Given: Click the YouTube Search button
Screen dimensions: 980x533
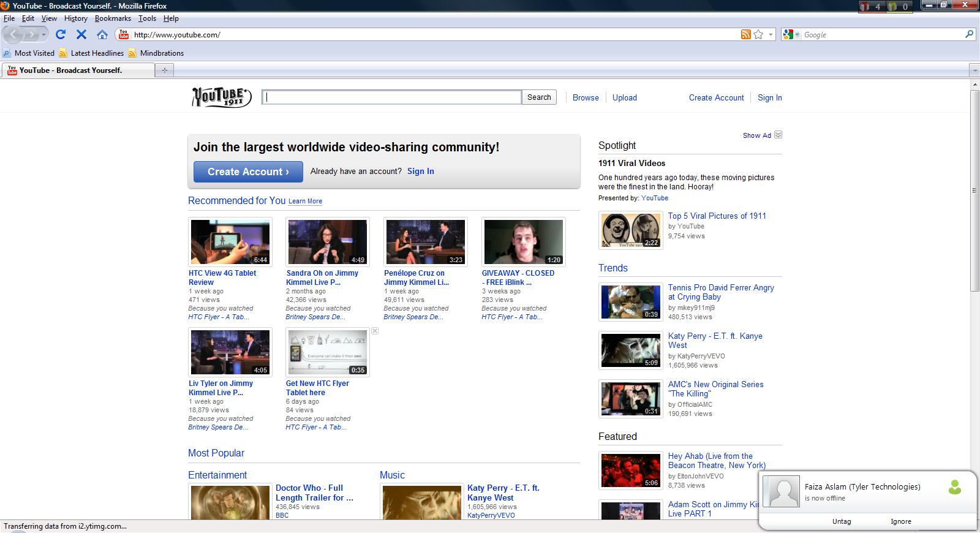Looking at the screenshot, I should (539, 97).
